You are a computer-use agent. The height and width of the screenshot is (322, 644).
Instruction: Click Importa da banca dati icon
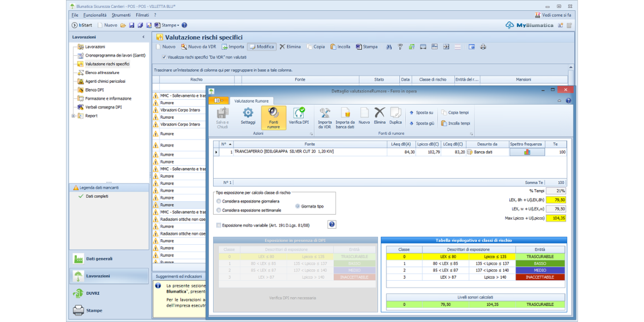(345, 113)
